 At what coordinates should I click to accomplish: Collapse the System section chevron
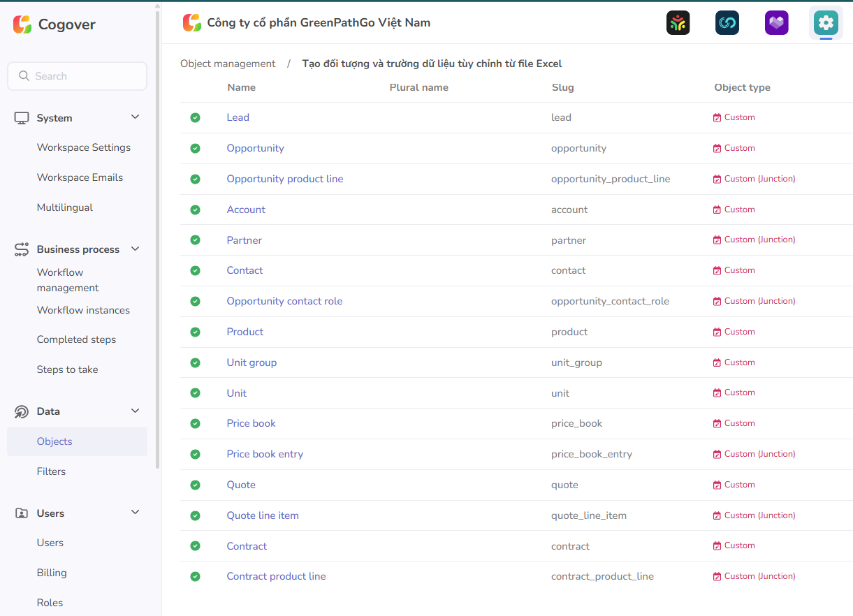[x=136, y=117]
